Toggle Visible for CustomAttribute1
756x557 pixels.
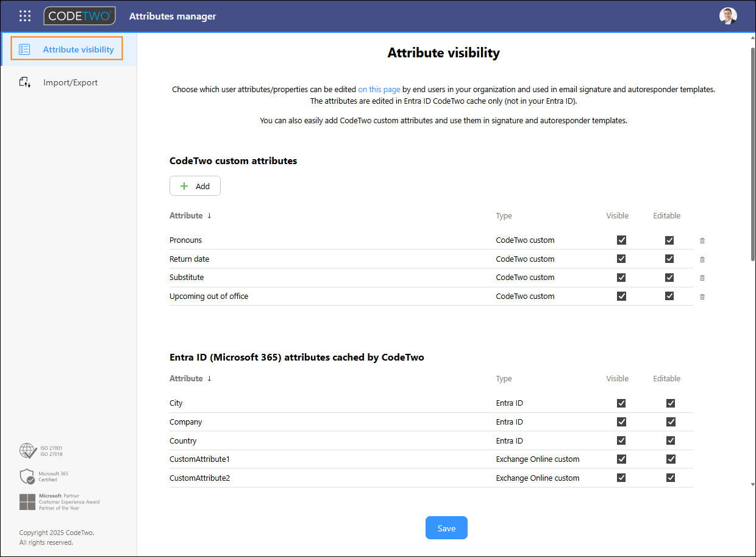tap(621, 459)
